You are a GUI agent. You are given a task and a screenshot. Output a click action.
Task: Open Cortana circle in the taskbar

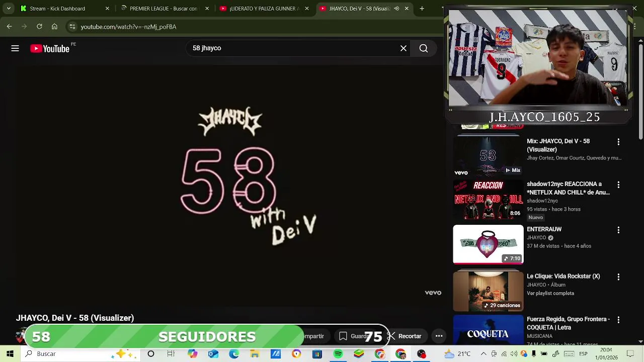[x=150, y=354]
